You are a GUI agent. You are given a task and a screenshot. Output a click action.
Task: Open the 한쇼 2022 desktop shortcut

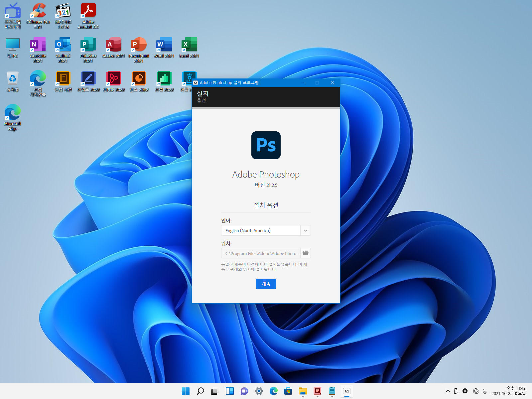tap(139, 81)
